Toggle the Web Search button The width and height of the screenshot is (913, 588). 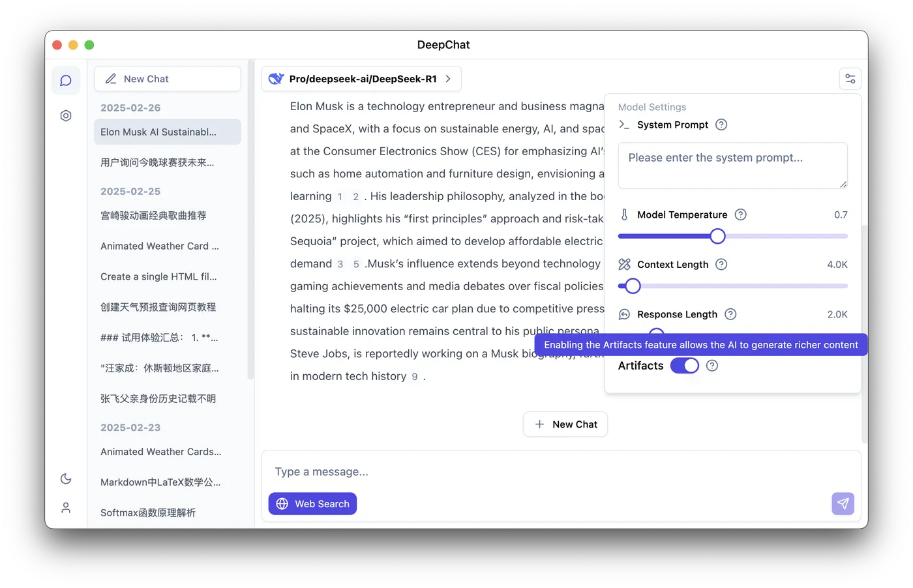(x=312, y=503)
